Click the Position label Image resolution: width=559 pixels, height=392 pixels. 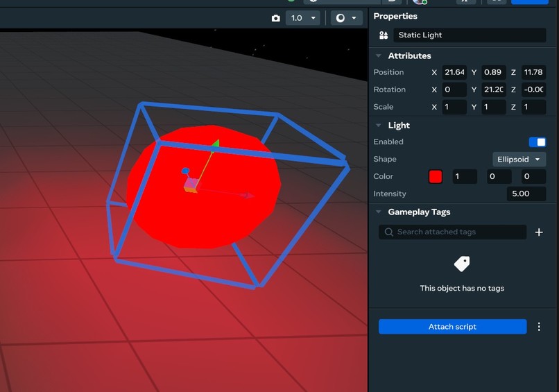[x=388, y=72]
